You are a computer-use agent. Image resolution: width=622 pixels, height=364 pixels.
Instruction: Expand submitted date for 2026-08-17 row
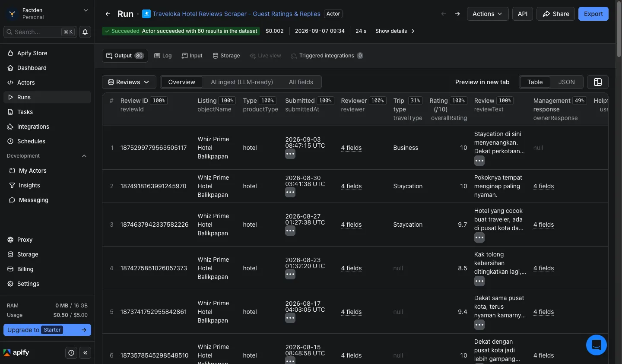pos(290,318)
